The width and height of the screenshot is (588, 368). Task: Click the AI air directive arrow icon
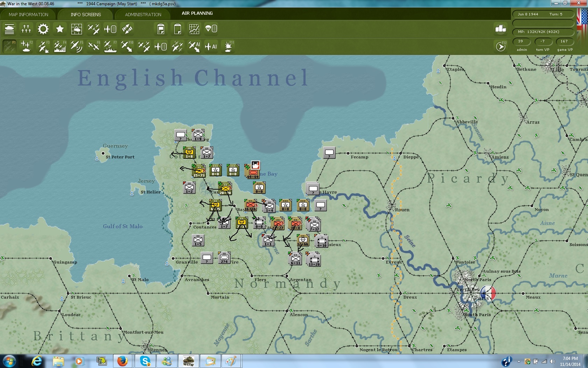(x=194, y=46)
